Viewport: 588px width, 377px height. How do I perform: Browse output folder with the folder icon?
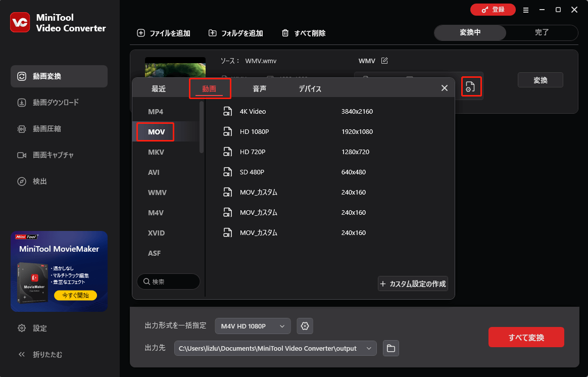(391, 348)
